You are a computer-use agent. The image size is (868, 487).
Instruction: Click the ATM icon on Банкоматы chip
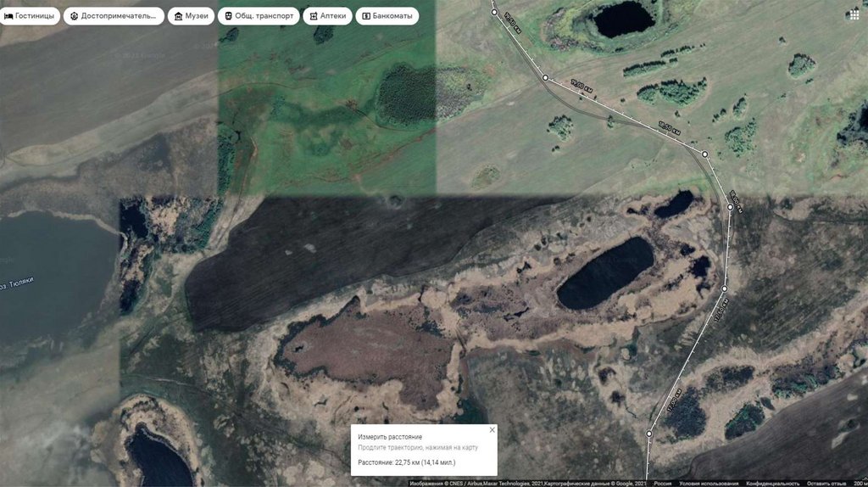365,16
